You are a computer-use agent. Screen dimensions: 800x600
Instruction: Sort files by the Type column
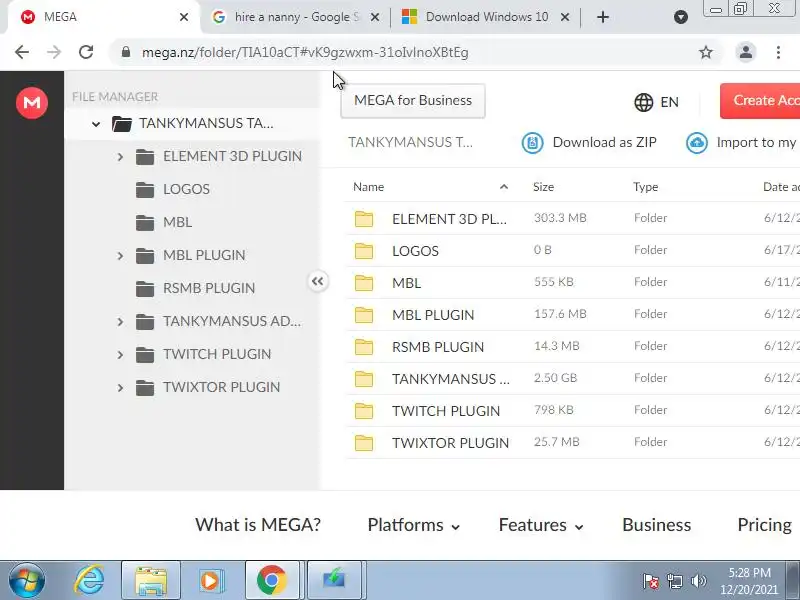pyautogui.click(x=645, y=187)
